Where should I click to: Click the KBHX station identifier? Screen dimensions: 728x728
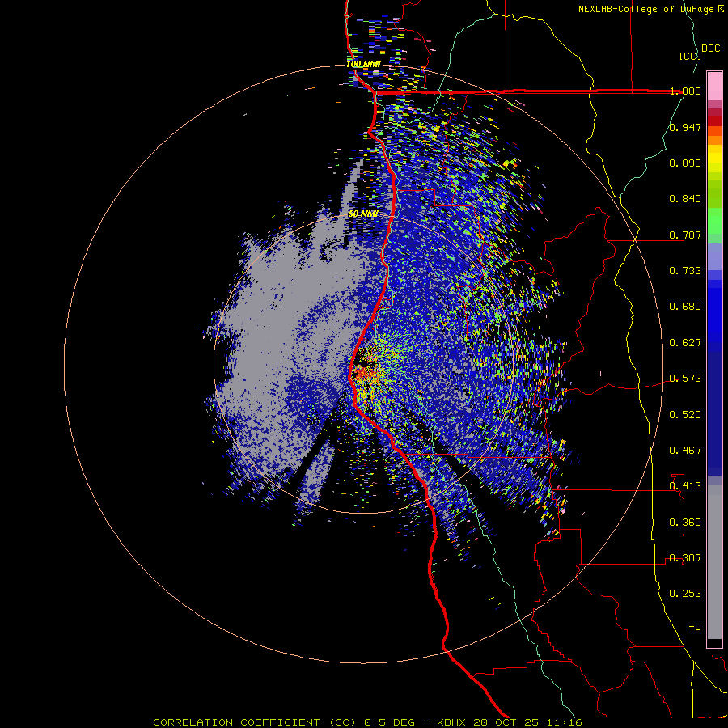tap(453, 722)
